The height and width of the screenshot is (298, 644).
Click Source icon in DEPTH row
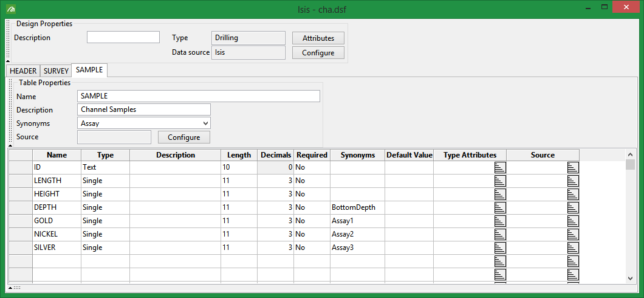coord(572,207)
